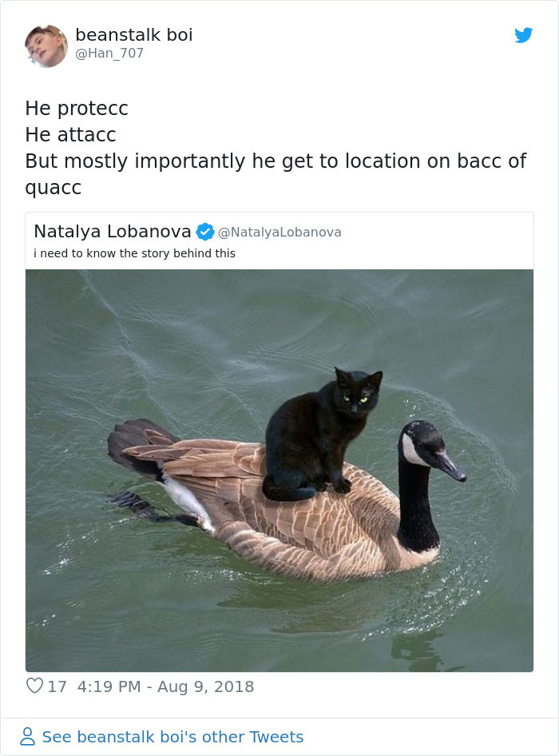Visit the @NatalyaLobanova handle

coord(279,233)
